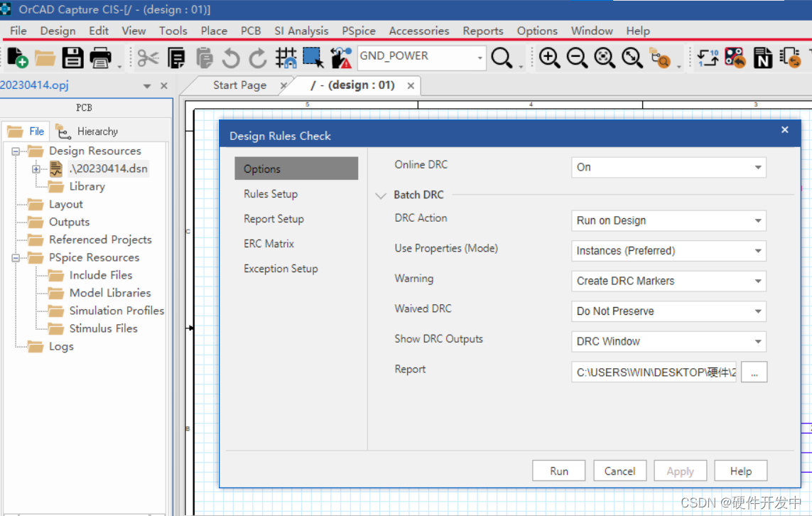
Task: Click the Zoom In magnifier icon
Action: pyautogui.click(x=549, y=58)
